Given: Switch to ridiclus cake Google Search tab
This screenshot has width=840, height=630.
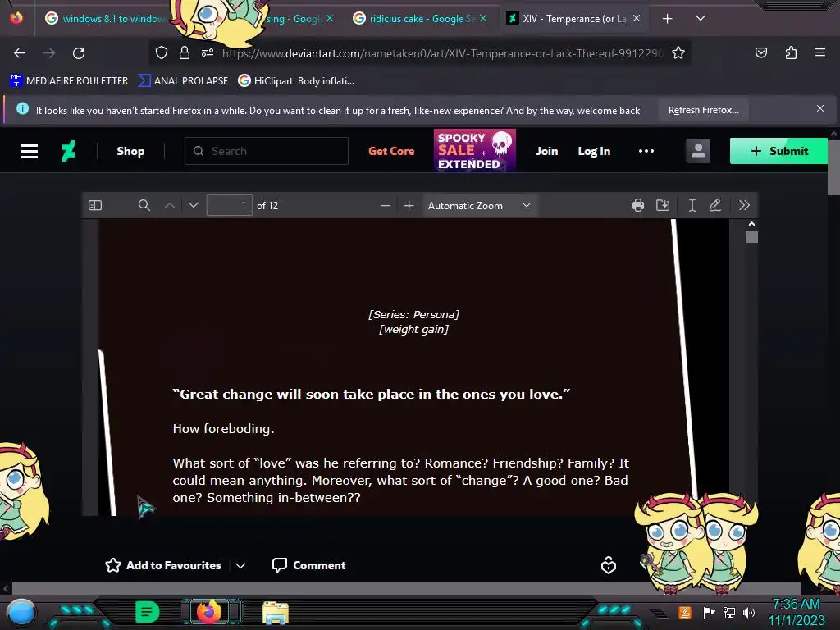Looking at the screenshot, I should tap(413, 19).
